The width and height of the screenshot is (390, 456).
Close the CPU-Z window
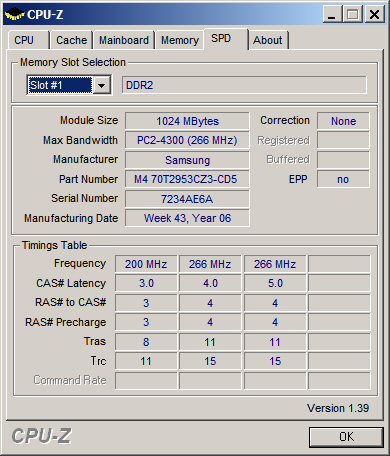(x=374, y=14)
